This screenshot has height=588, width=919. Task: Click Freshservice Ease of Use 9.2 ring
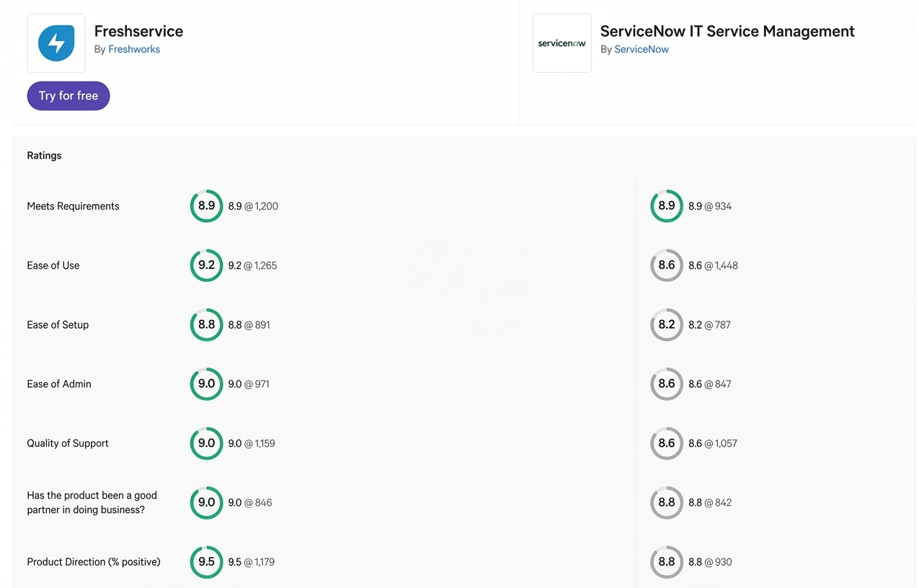point(206,265)
